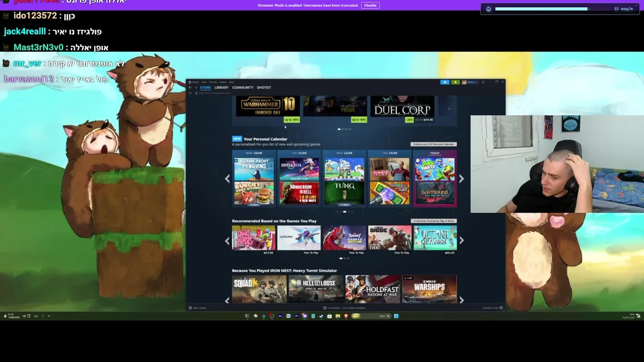Open the Total War Warhammer Franchise Sale banner
Screen dimensions: 644x362
(x=268, y=106)
